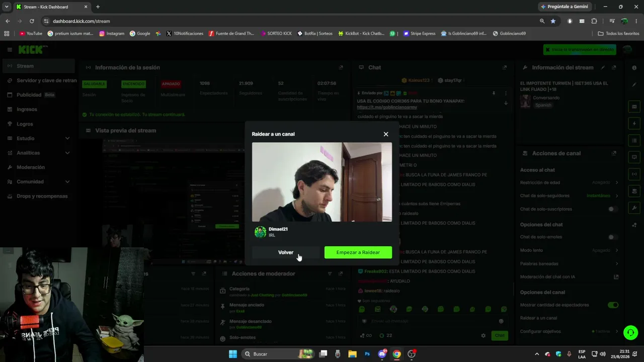The height and width of the screenshot is (362, 644).
Task: Open Drops y recompensas in the sidebar
Action: click(38, 196)
